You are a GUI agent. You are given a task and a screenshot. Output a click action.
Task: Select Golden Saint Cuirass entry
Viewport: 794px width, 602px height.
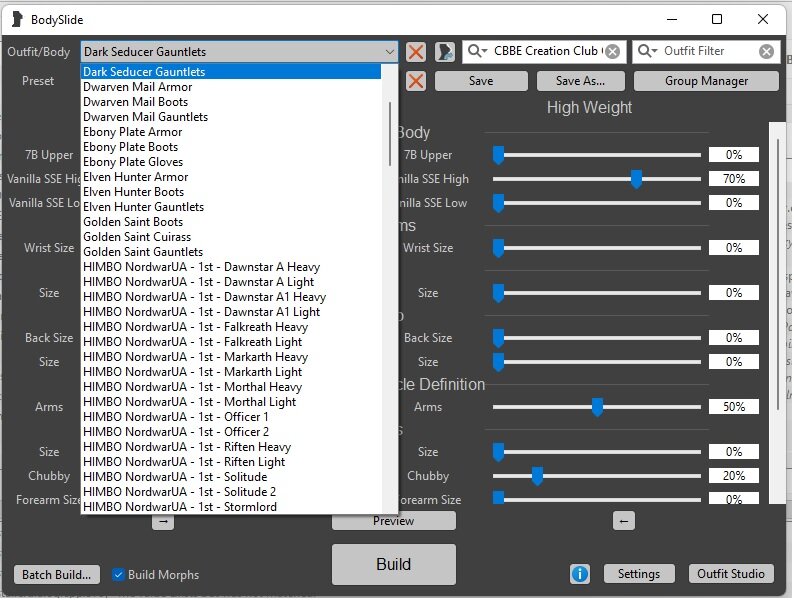coord(231,237)
